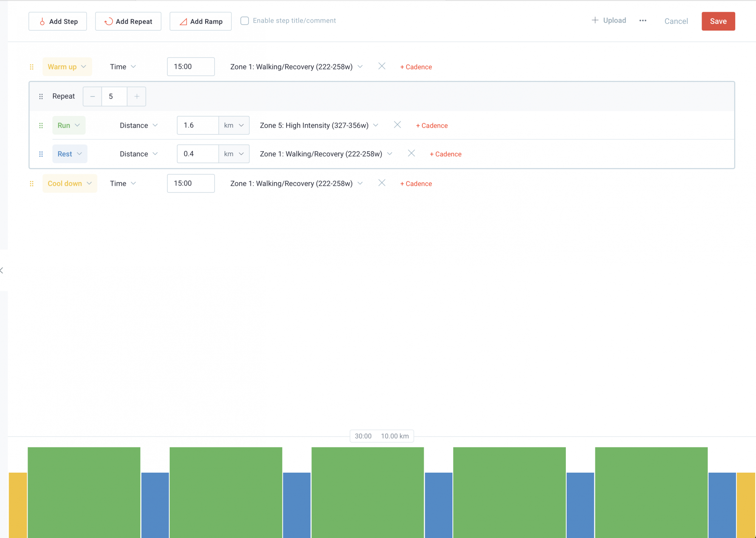
Task: Open the Zone 5 High Intensity dropdown
Action: tap(319, 125)
